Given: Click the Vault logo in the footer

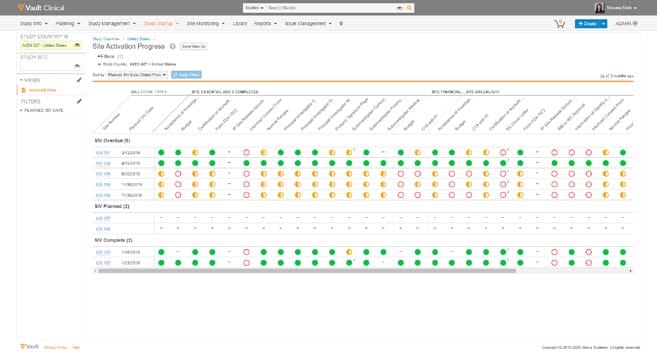Looking at the screenshot, I should point(29,346).
